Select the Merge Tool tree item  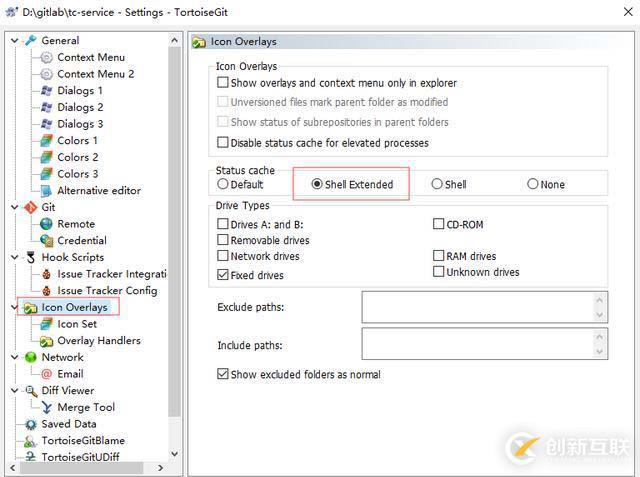click(86, 408)
